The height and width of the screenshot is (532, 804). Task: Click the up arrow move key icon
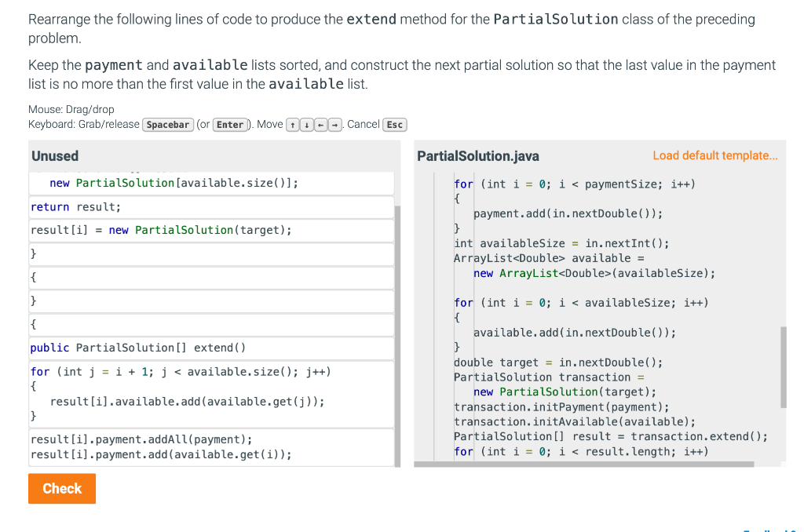click(292, 124)
